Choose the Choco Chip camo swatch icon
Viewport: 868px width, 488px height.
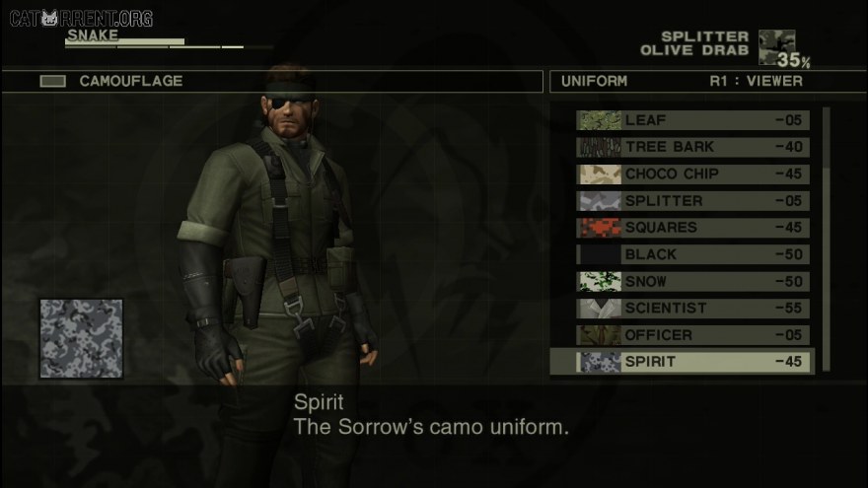point(599,174)
